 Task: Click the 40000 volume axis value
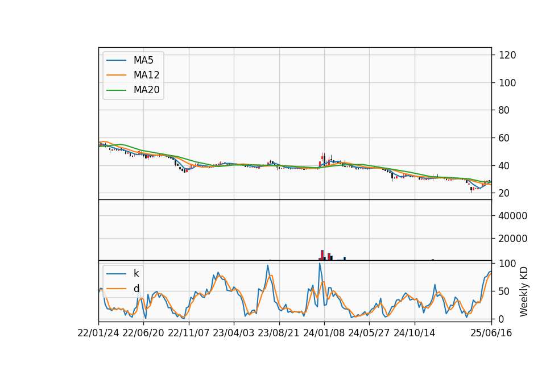513,216
